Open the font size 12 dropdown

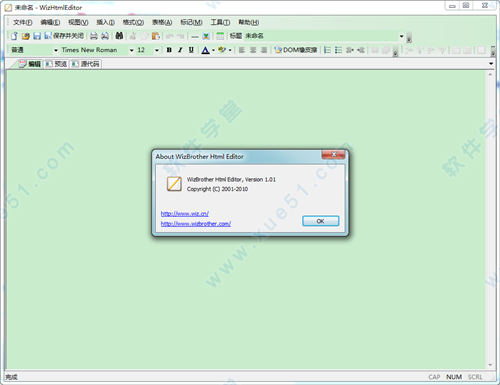pyautogui.click(x=156, y=50)
